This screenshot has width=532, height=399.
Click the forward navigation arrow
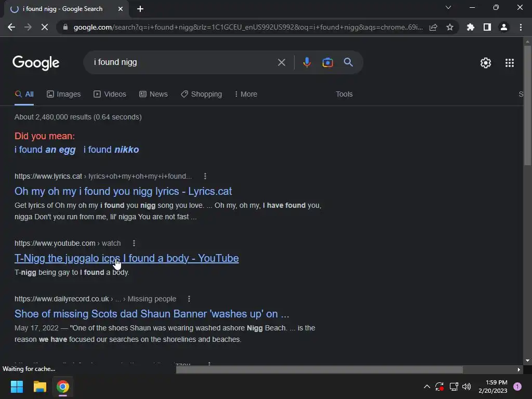tap(28, 27)
